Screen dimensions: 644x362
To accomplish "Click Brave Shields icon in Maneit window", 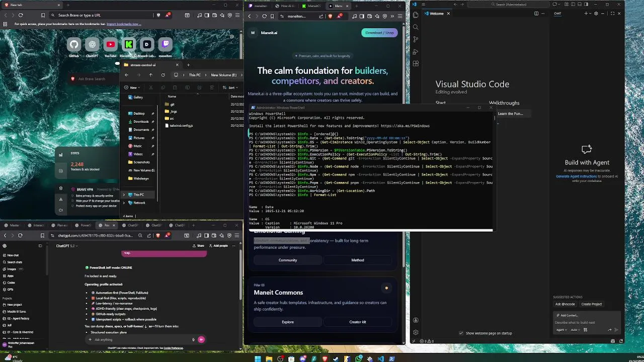I will click(330, 16).
